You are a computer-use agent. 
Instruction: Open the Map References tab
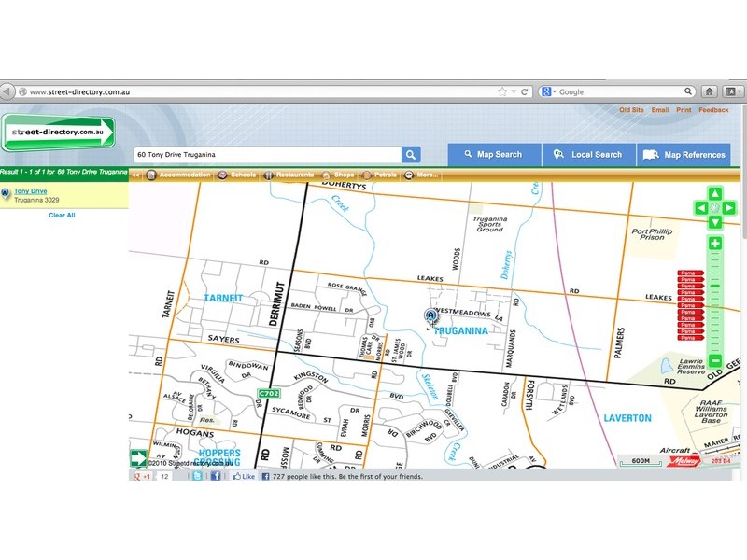click(x=684, y=155)
